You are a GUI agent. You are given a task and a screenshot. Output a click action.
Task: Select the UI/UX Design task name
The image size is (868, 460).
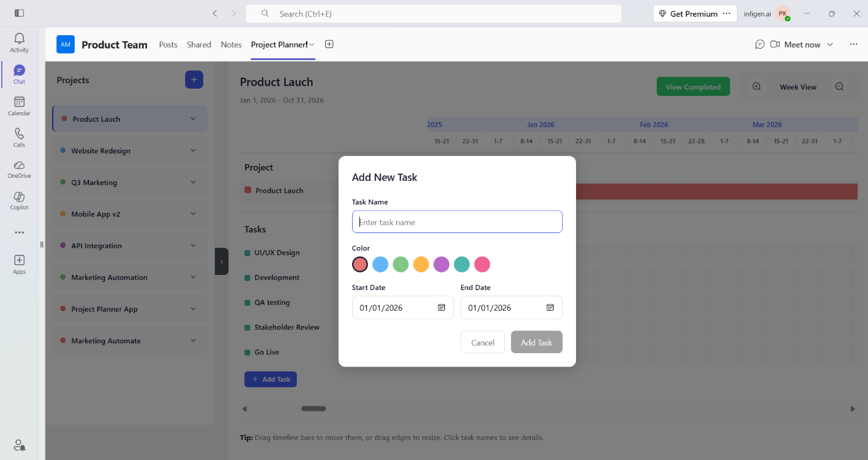(277, 252)
